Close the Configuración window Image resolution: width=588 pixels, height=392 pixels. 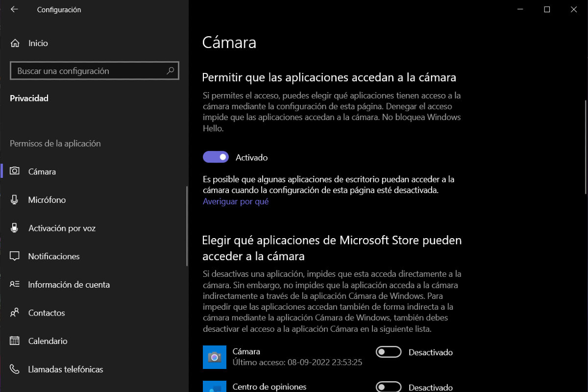click(x=574, y=9)
